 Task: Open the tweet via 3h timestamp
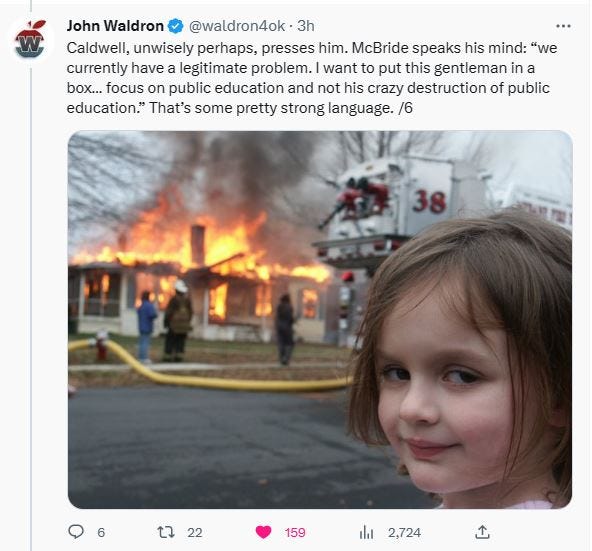click(x=306, y=26)
